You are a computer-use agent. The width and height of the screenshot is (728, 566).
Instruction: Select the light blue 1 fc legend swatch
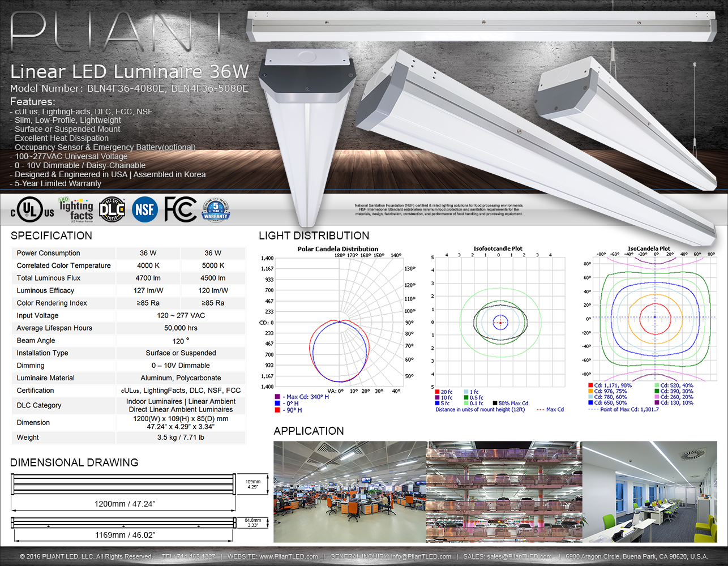466,392
